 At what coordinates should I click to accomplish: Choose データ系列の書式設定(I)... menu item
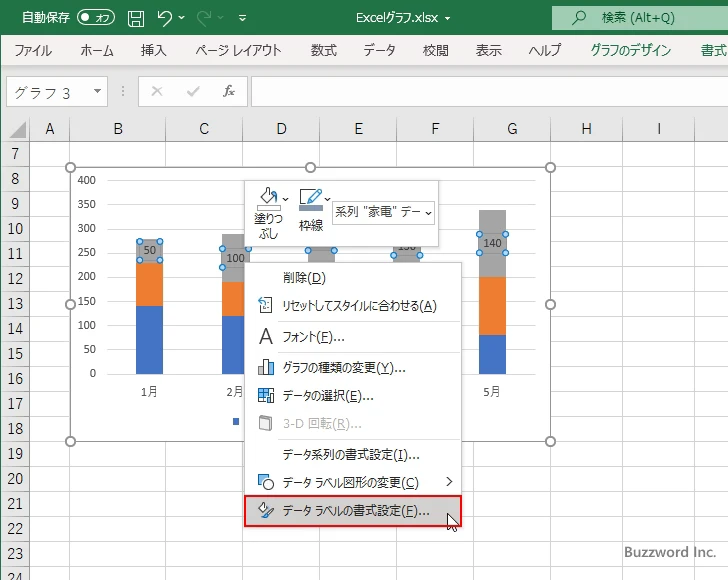[353, 454]
